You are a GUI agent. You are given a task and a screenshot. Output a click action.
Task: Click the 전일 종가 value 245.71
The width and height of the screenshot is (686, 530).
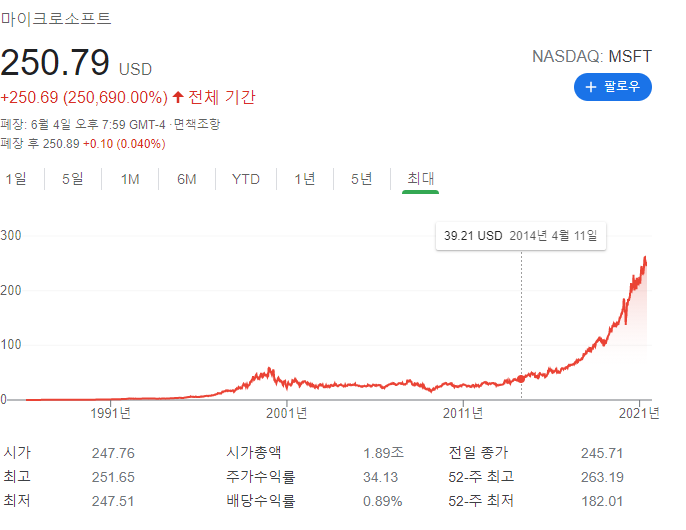point(602,453)
